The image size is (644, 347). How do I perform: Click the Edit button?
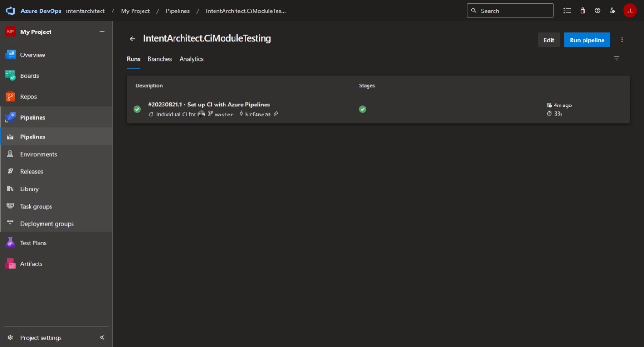pos(549,40)
